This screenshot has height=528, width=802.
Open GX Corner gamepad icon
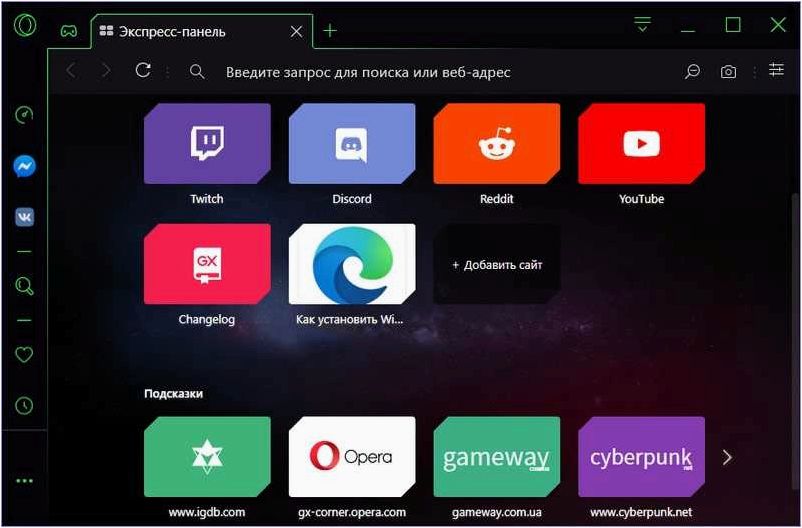[x=69, y=31]
